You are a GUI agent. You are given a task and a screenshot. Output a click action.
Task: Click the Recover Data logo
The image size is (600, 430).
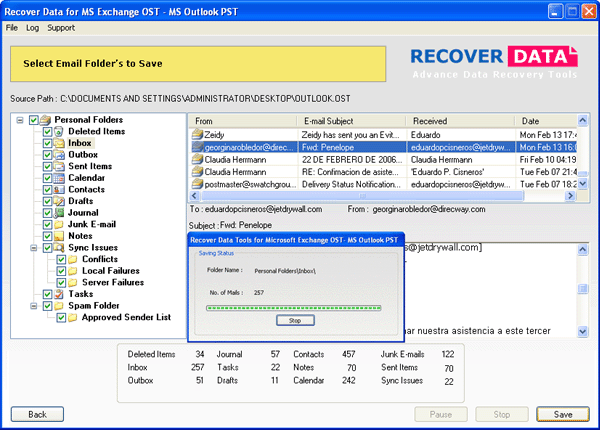coord(494,62)
